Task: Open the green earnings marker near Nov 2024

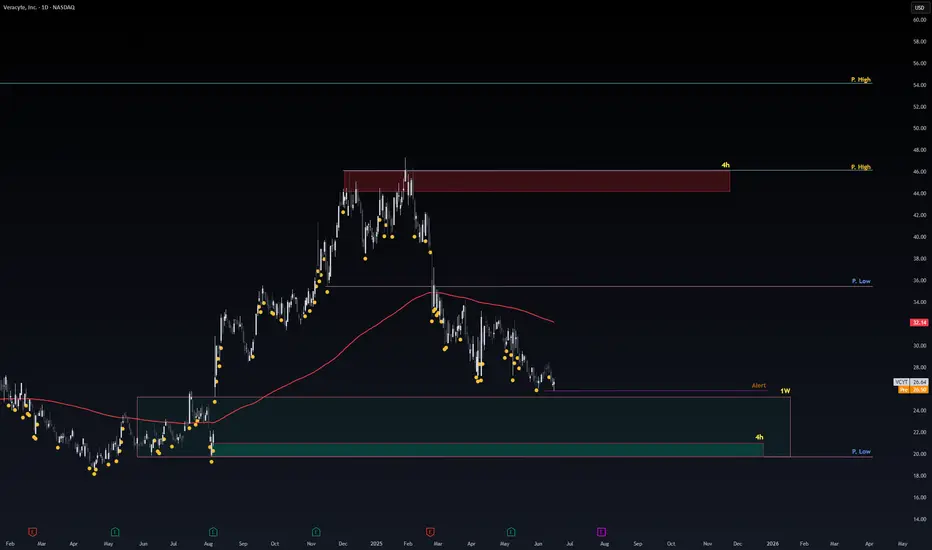Action: coord(316,532)
